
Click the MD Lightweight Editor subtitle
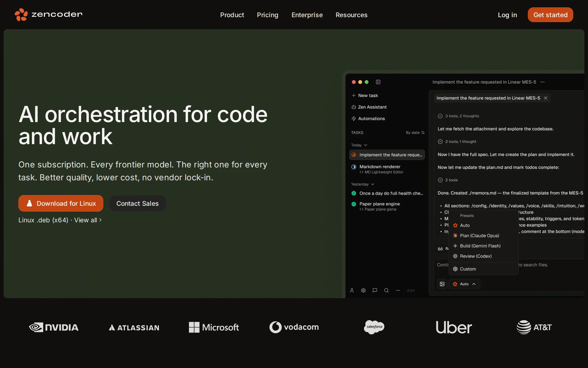(381, 172)
